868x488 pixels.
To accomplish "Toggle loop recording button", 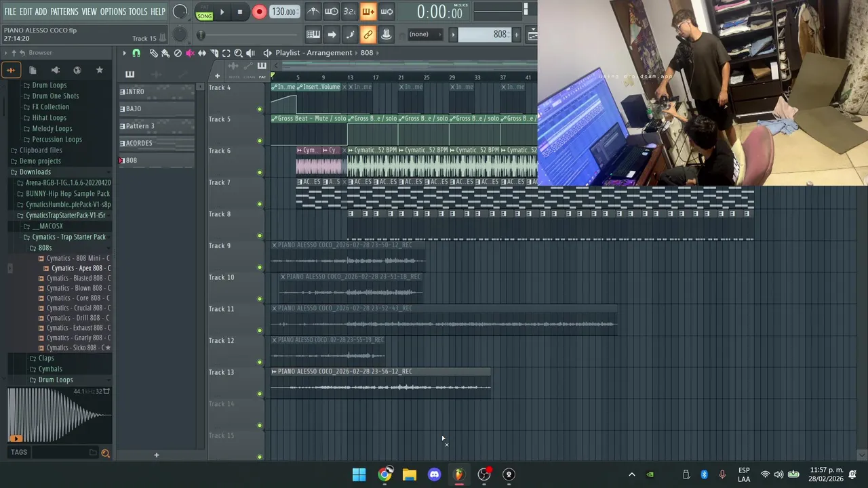I will tap(387, 12).
